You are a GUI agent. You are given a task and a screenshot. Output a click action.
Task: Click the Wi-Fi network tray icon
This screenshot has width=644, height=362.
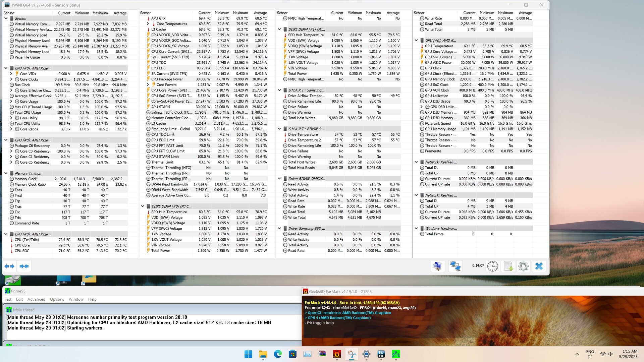603,354
